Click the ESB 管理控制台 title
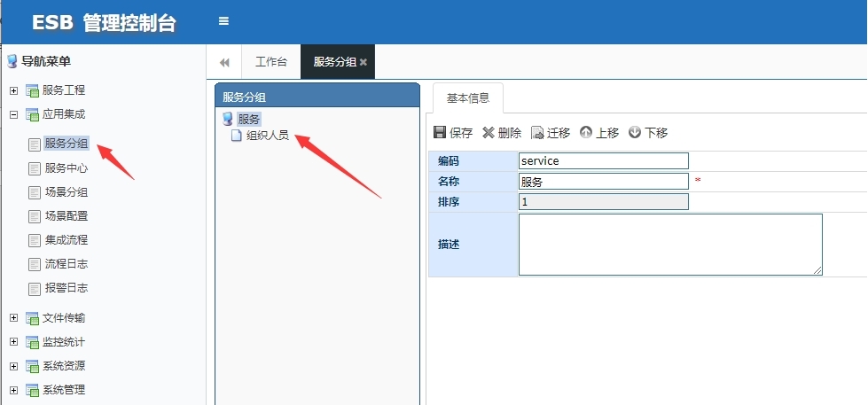The height and width of the screenshot is (405, 868). (104, 23)
